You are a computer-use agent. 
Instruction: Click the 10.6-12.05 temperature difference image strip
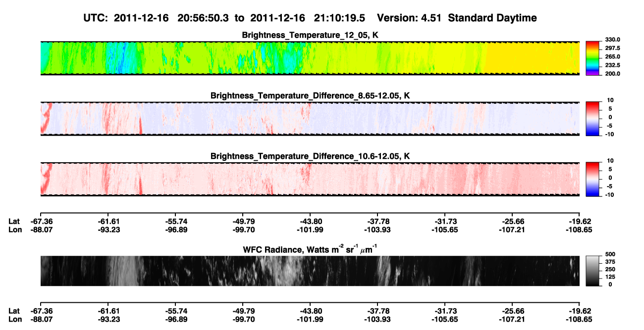click(x=310, y=179)
